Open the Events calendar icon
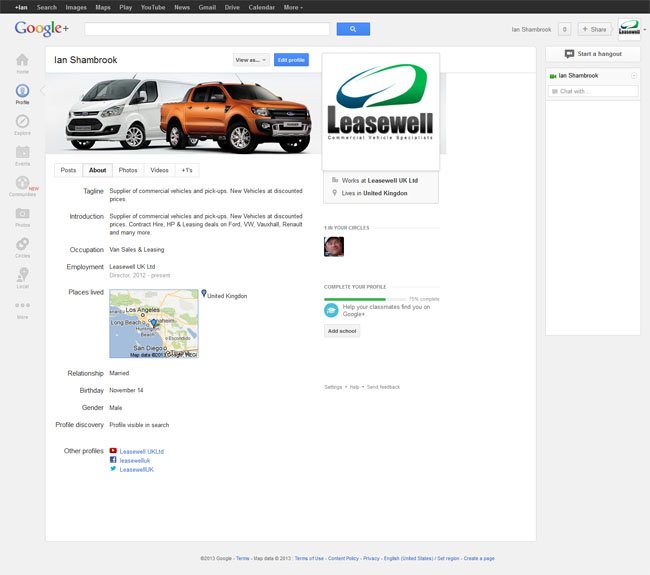This screenshot has width=650, height=575. coord(22,152)
